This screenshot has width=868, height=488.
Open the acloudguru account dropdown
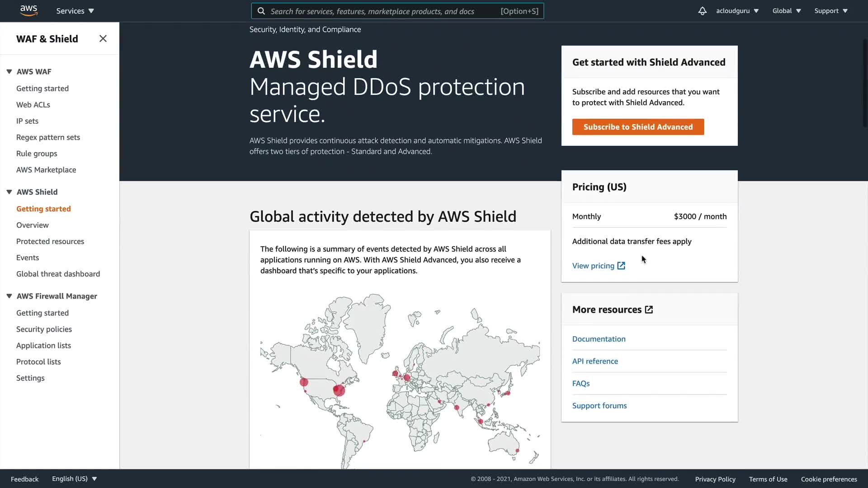737,11
